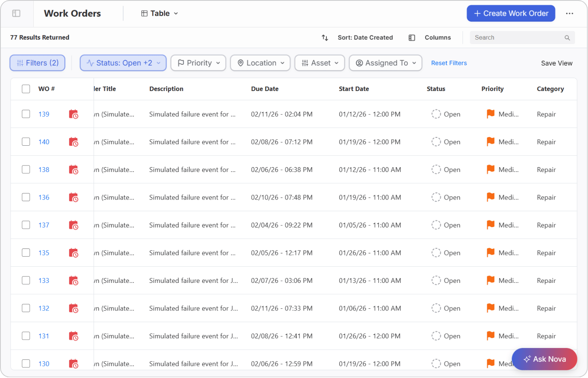
Task: Check the box for work order 139
Action: 26,114
